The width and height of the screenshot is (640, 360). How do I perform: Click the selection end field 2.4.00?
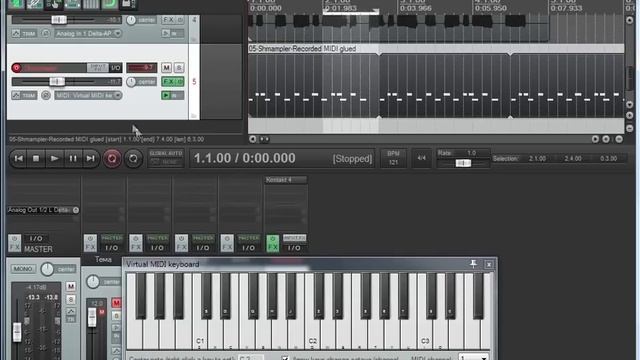(x=573, y=158)
